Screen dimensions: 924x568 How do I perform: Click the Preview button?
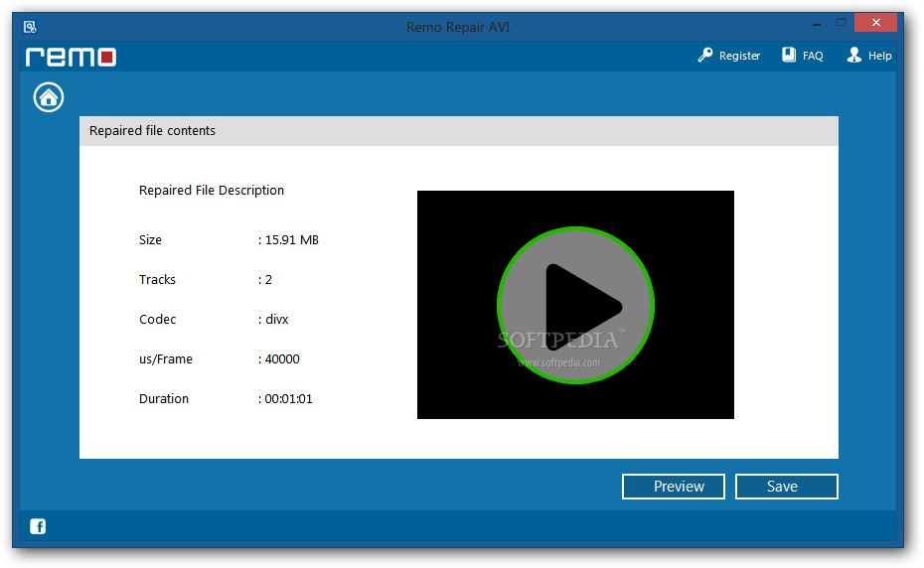(674, 487)
